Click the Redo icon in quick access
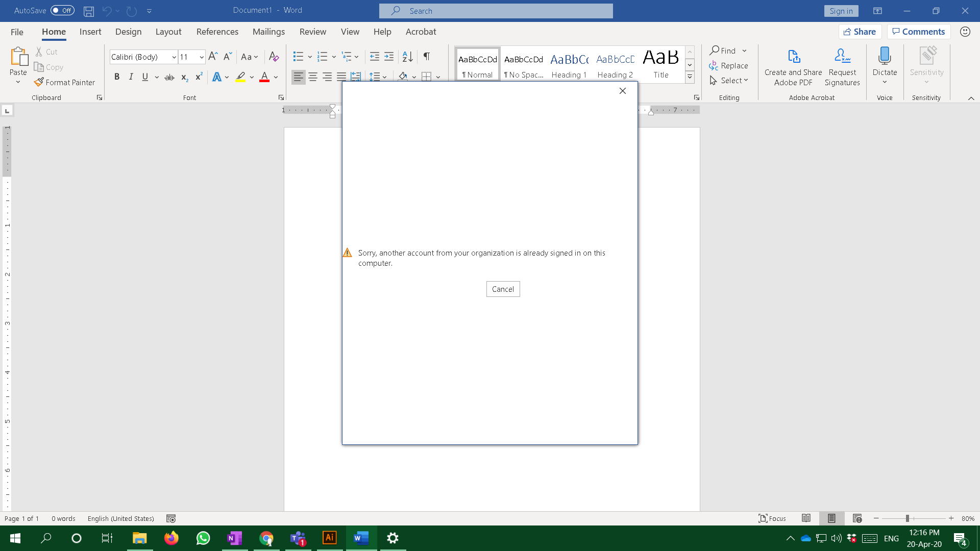The width and height of the screenshot is (980, 551). 132,11
